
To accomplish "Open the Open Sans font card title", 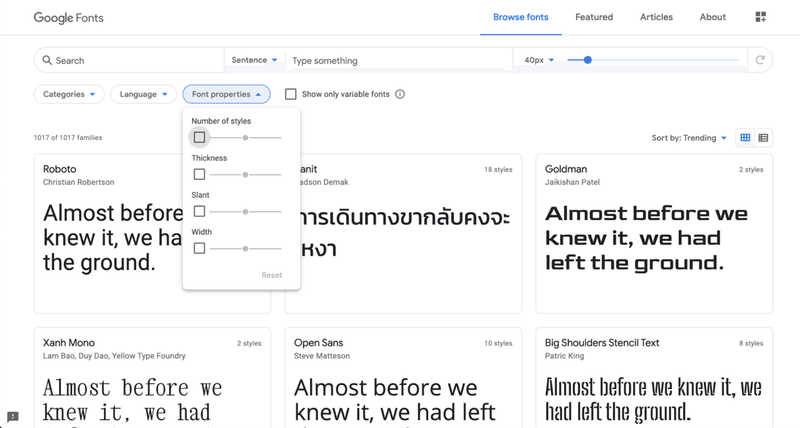I will [318, 343].
